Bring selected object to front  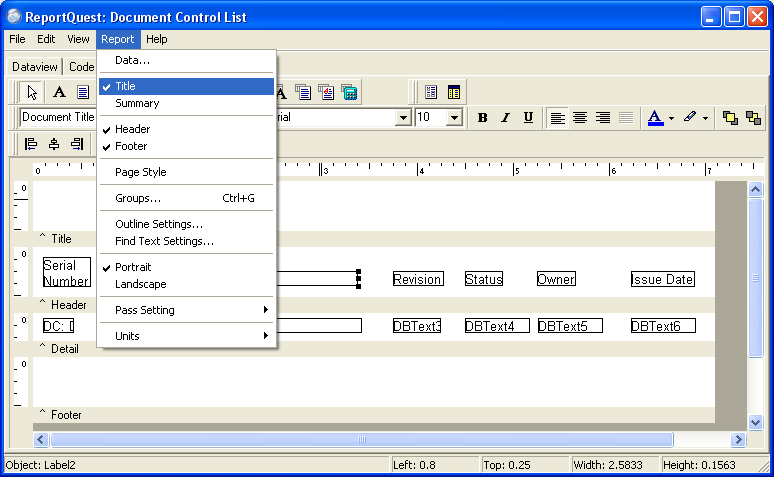(730, 118)
